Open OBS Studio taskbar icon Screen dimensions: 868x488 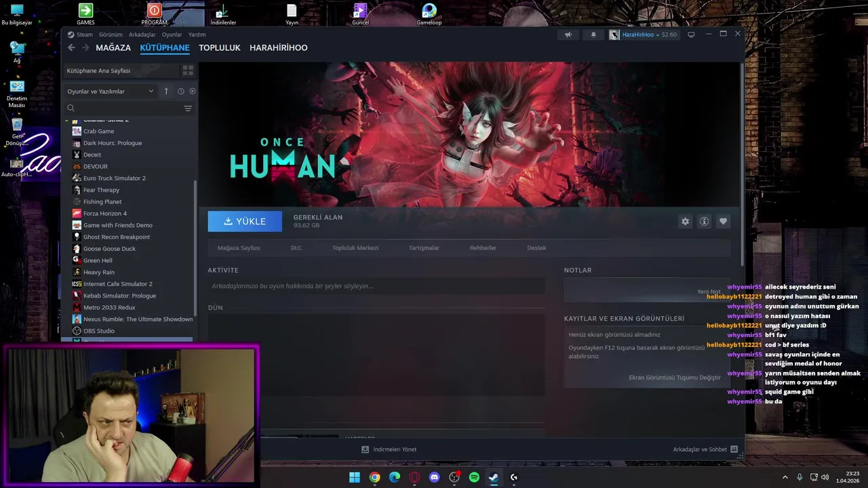[454, 477]
